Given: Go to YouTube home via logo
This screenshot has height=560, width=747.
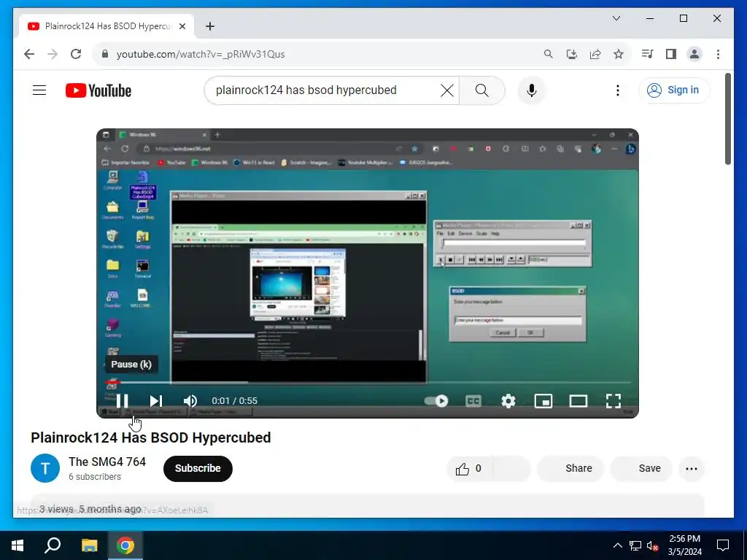Looking at the screenshot, I should (98, 90).
